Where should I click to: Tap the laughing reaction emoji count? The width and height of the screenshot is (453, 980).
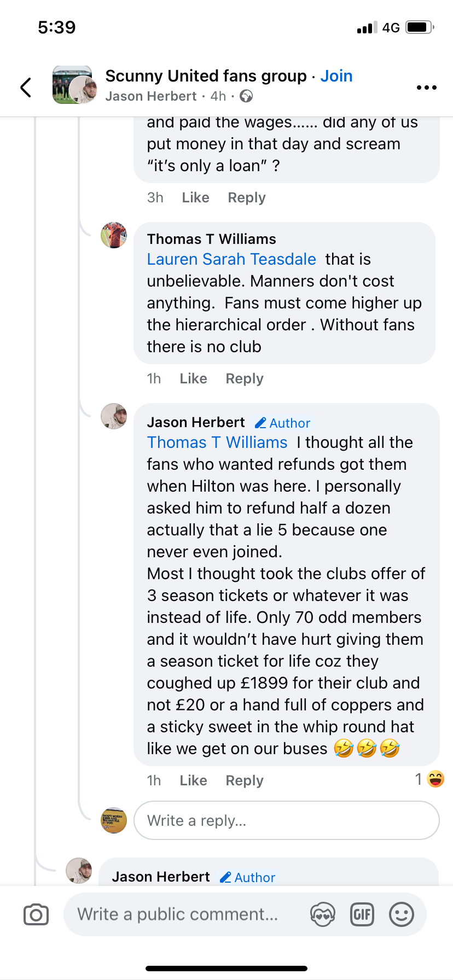(x=429, y=779)
